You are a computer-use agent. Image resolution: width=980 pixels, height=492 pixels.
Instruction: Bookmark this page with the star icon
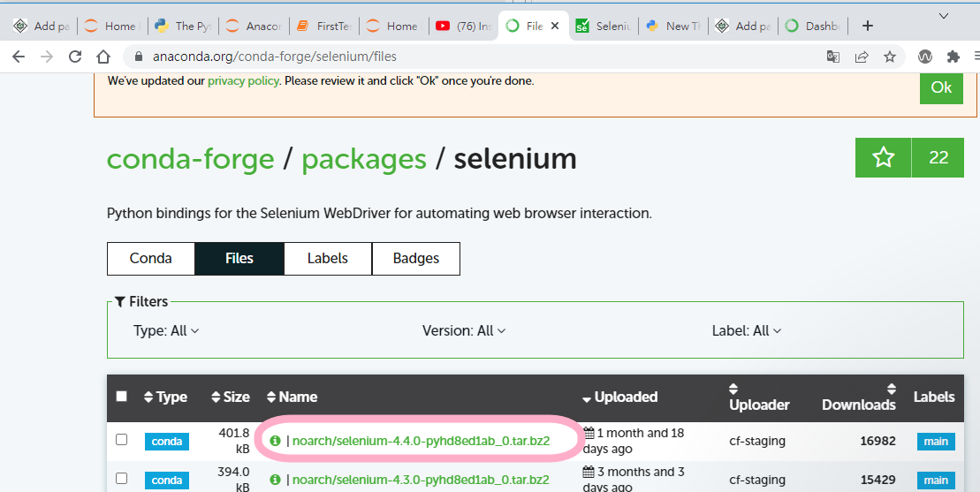890,57
